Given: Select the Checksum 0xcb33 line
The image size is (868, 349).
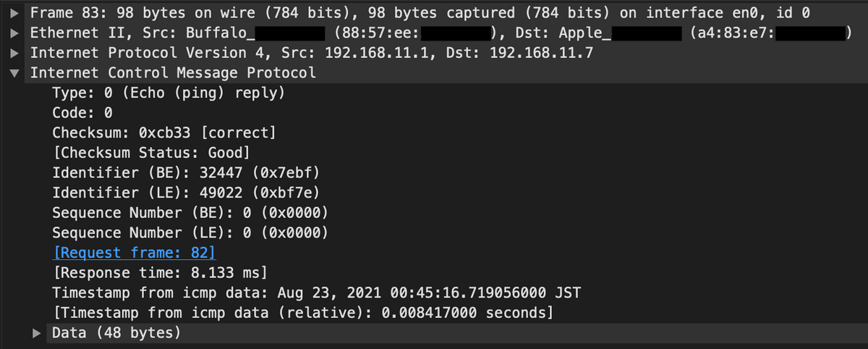Looking at the screenshot, I should 164,133.
